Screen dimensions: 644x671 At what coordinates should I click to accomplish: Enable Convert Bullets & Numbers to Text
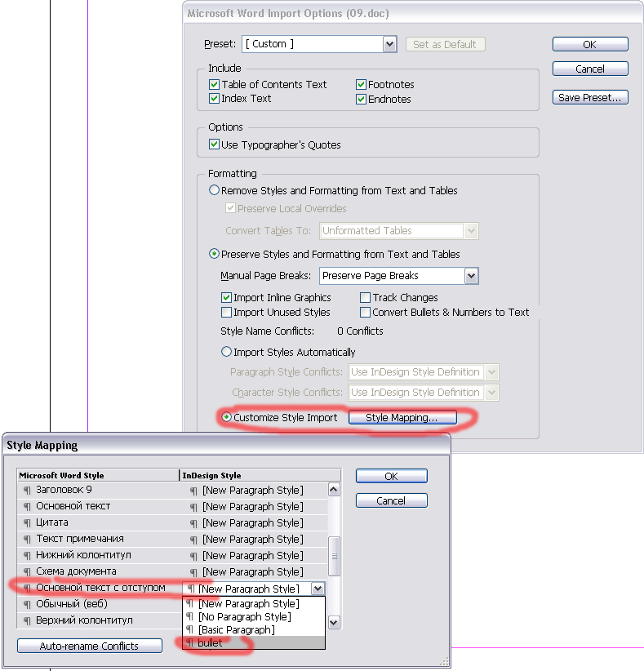(365, 313)
